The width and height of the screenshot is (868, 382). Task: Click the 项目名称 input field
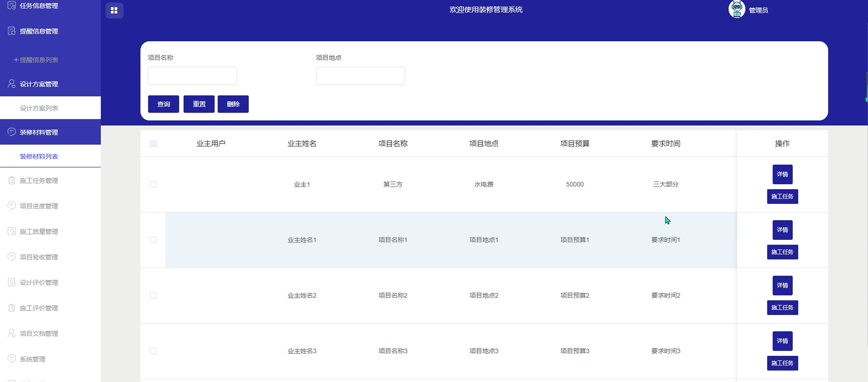[192, 76]
